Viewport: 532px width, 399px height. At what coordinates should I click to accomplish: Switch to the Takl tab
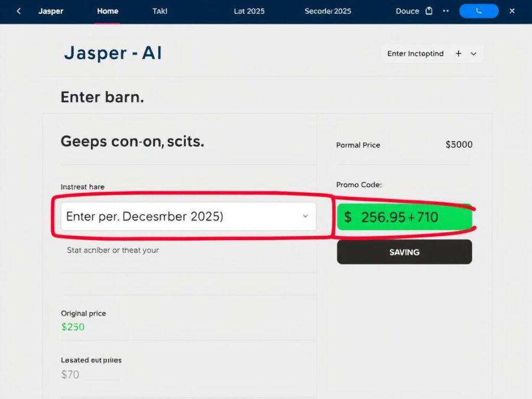[x=158, y=11]
